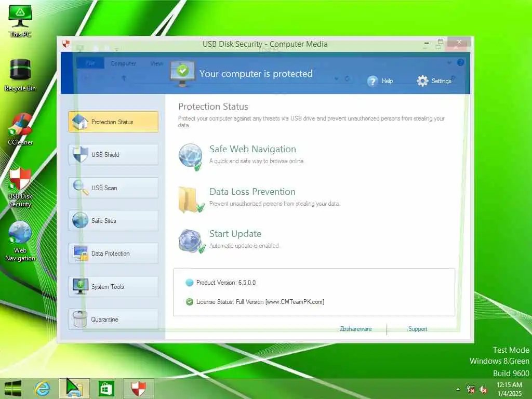Click the Safe Web Navigation globe icon
The image size is (532, 399).
pyautogui.click(x=190, y=156)
